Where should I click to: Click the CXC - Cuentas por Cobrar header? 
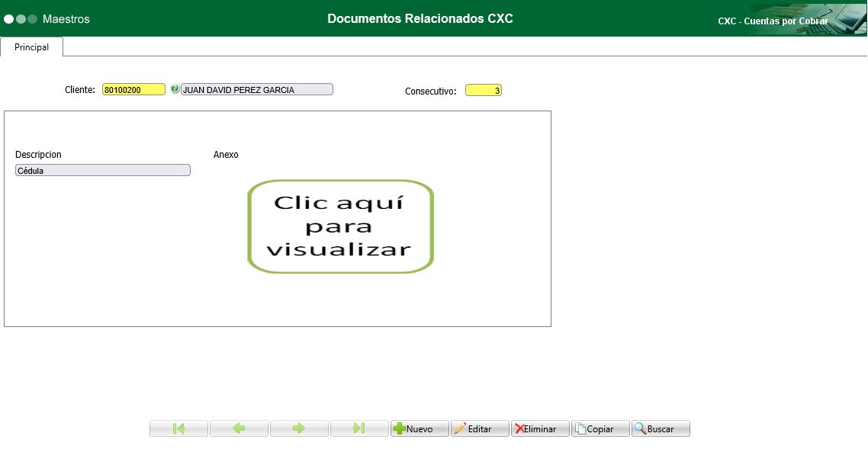pyautogui.click(x=773, y=21)
